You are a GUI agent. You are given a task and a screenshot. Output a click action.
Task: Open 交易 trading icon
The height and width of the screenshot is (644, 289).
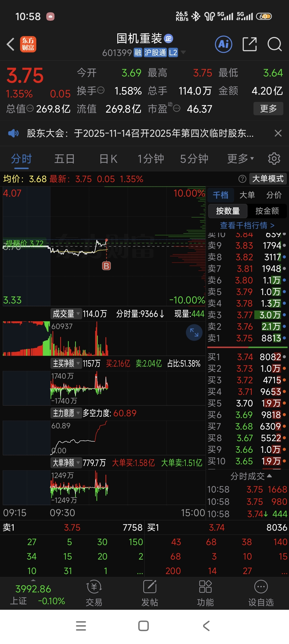pos(94,593)
